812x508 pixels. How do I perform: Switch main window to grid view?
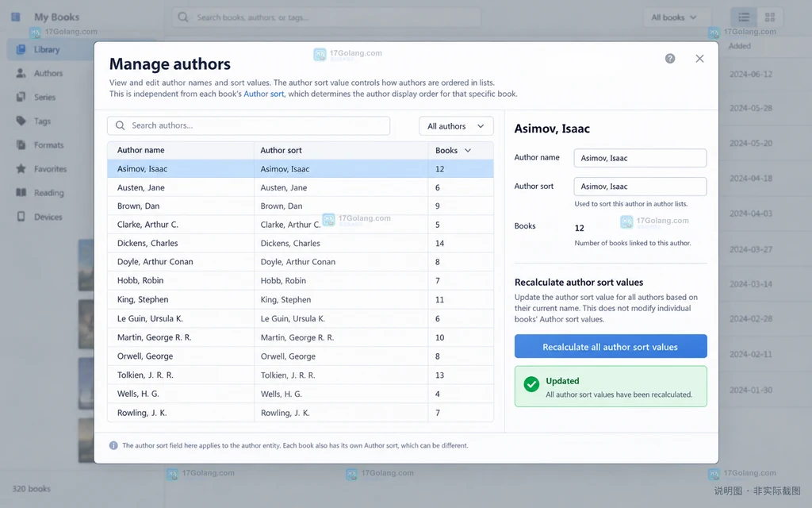click(769, 17)
